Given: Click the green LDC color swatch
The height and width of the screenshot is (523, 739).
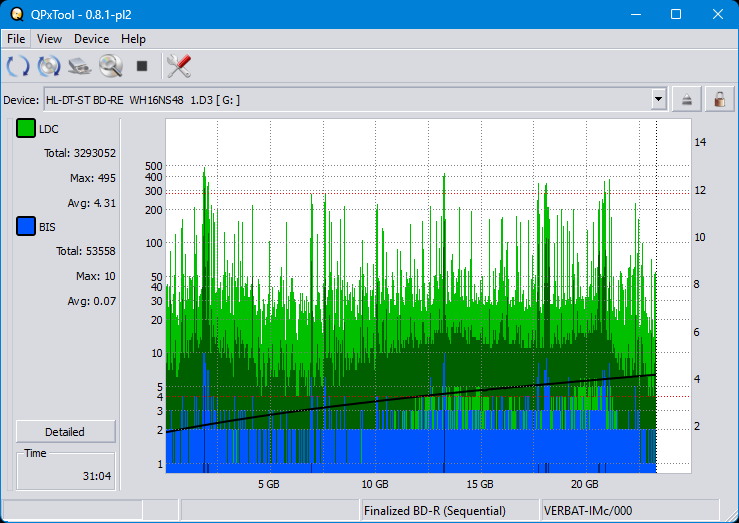Looking at the screenshot, I should pyautogui.click(x=26, y=129).
